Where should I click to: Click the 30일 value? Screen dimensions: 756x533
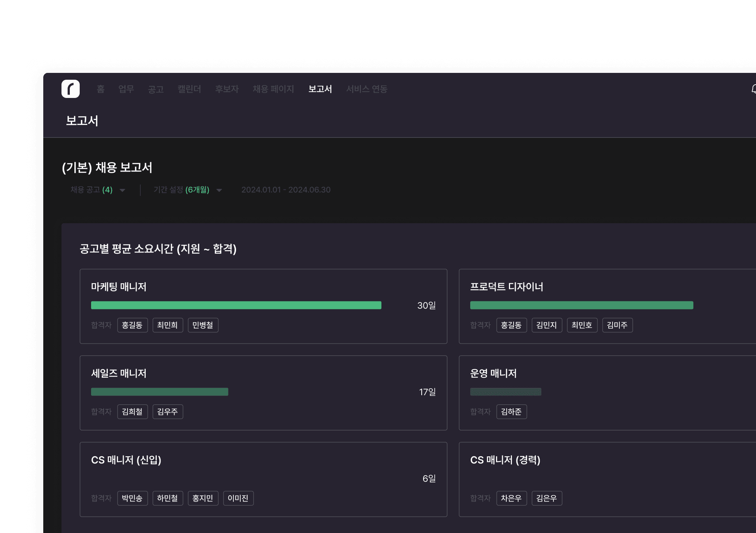coord(427,305)
